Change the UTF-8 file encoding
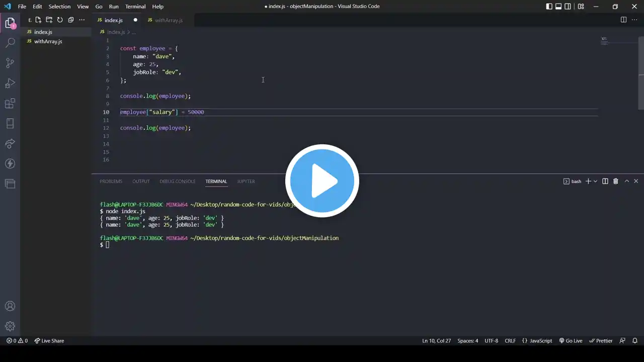644x362 pixels. tap(492, 341)
